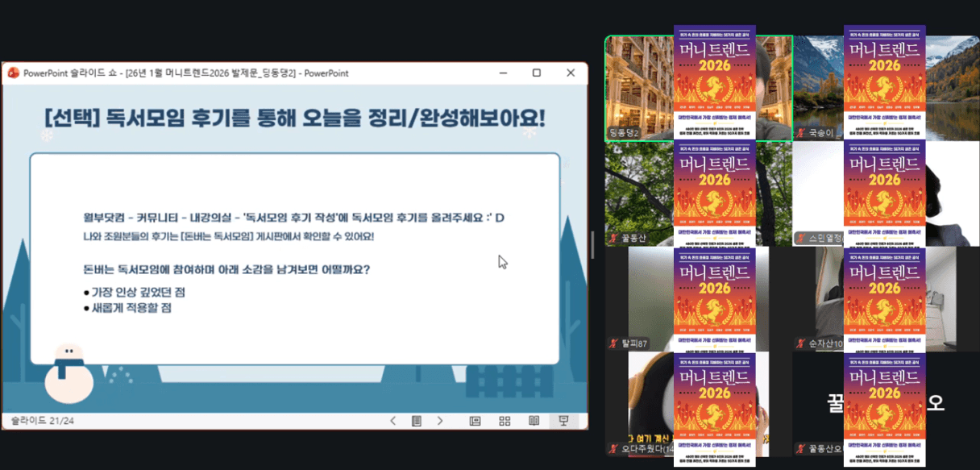Viewport: 980px width, 470px height.
Task: Click the slide title '[선택] 독서모임 후기를 통해…'
Action: [295, 118]
